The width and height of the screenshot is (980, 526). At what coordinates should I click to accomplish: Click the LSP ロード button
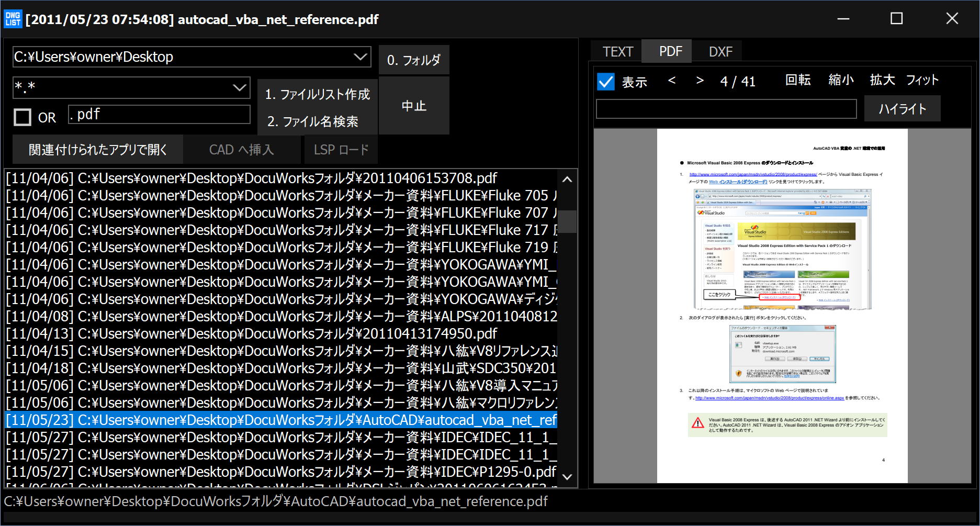click(341, 150)
